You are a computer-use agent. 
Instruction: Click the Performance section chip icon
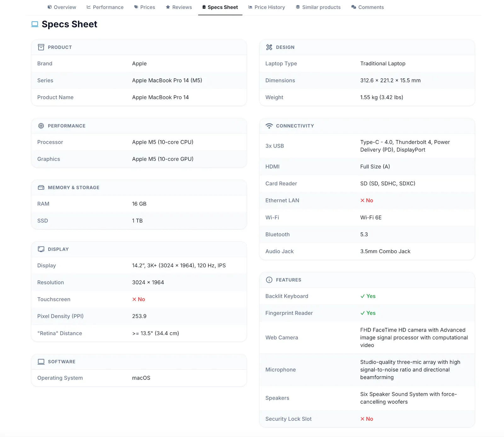(x=41, y=126)
